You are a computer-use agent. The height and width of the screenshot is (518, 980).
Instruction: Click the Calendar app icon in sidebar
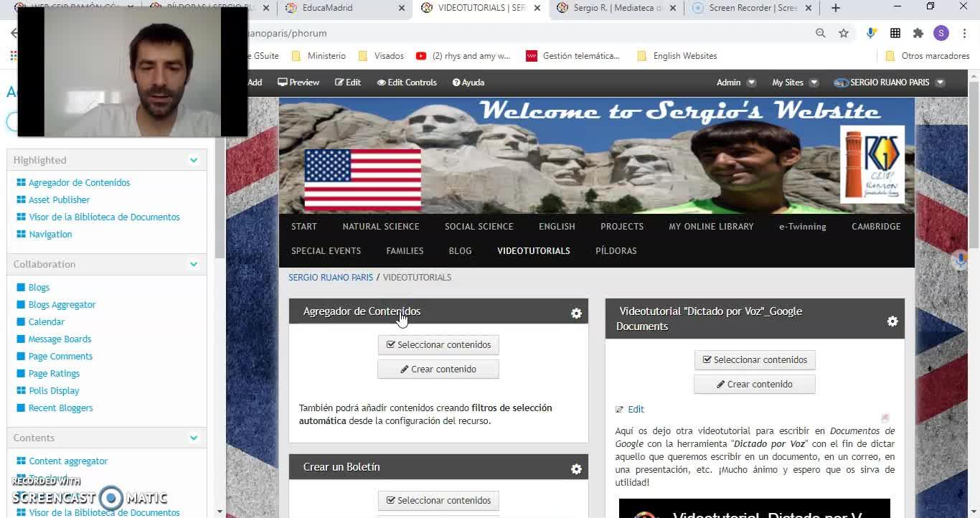coord(21,321)
